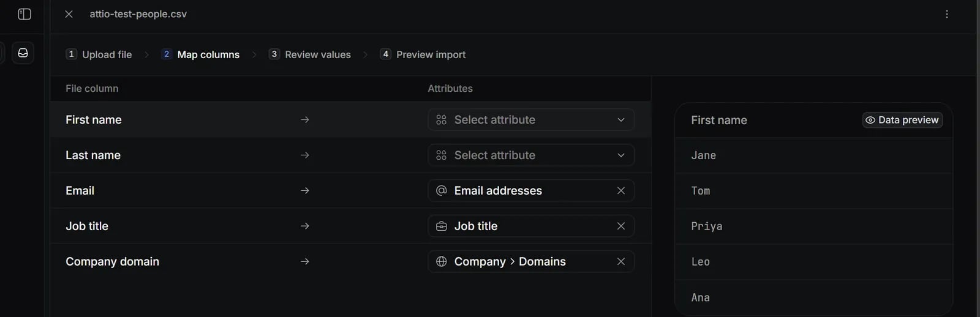The image size is (980, 317).
Task: Click the Attributes column header
Action: pos(450,89)
